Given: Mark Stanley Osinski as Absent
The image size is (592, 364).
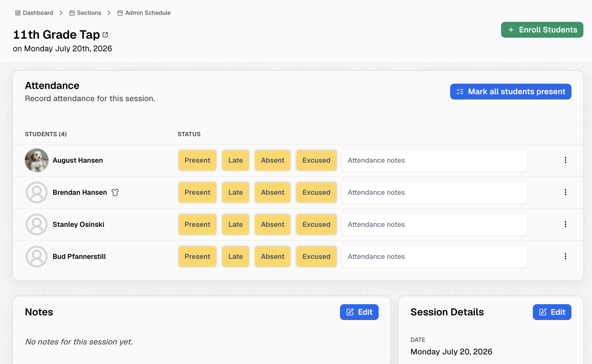Looking at the screenshot, I should coord(273,224).
